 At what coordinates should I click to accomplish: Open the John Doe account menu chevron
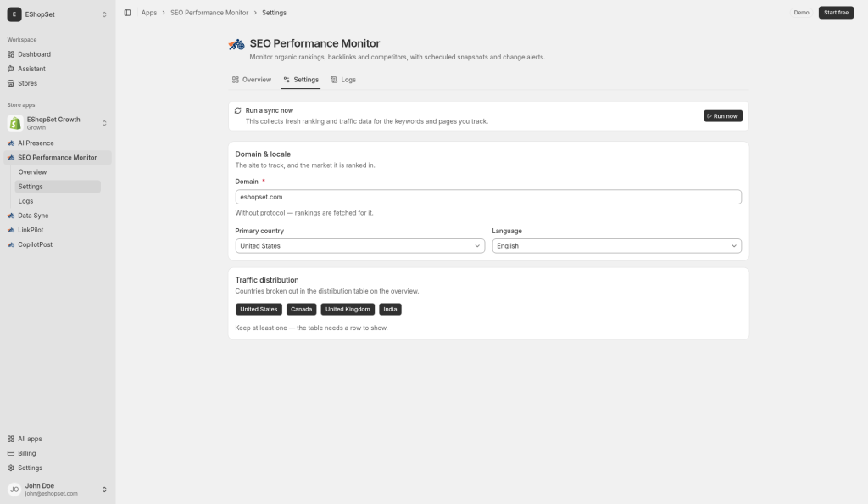(104, 489)
